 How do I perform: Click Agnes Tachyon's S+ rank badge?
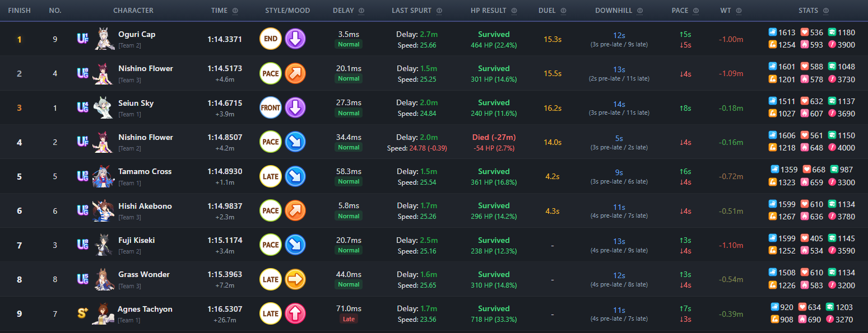pos(82,313)
